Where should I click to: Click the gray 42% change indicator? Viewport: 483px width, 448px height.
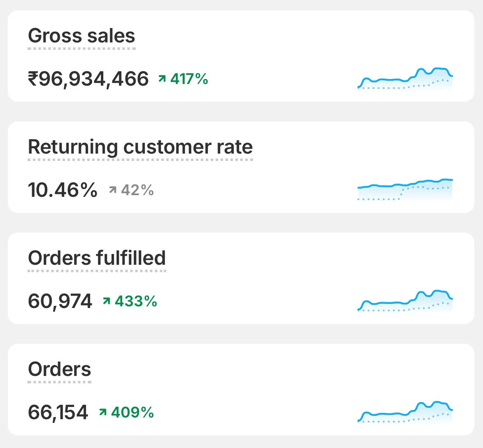(x=137, y=190)
